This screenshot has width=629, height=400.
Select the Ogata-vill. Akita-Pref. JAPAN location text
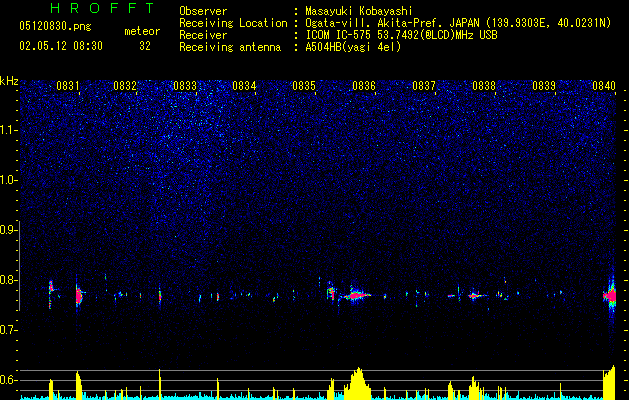click(x=458, y=23)
